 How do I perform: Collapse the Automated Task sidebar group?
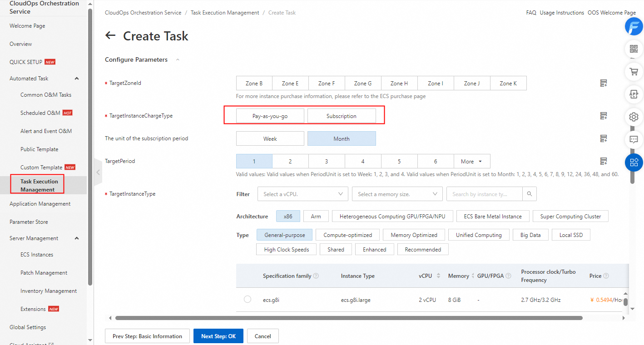[77, 79]
